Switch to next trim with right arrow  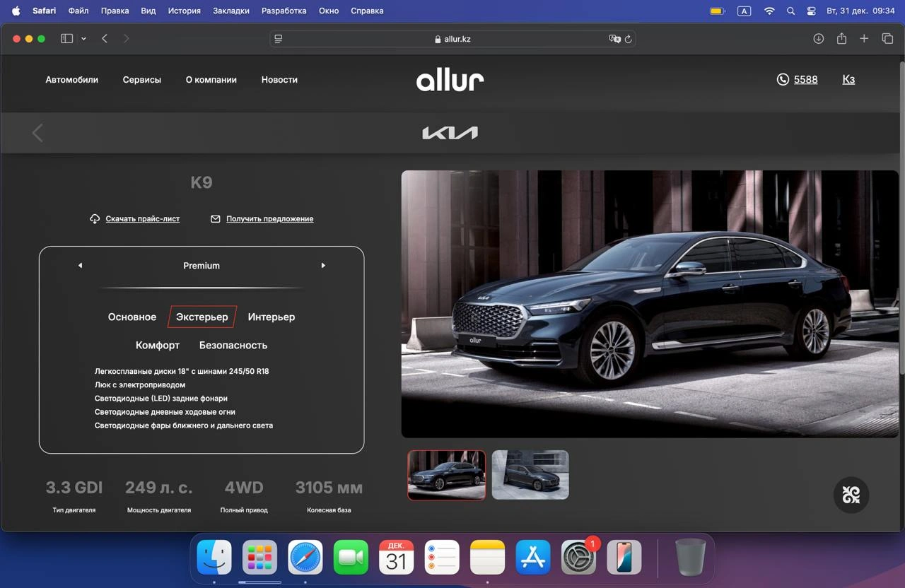point(323,266)
